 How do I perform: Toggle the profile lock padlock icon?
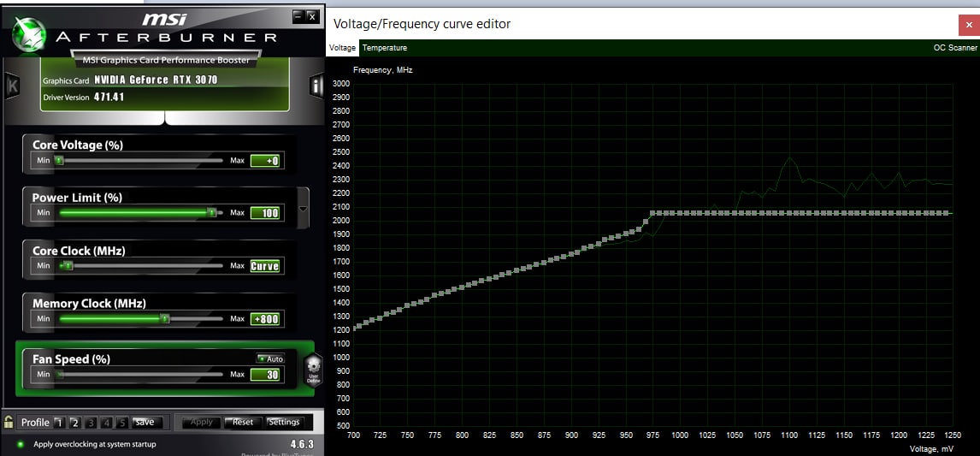point(9,421)
